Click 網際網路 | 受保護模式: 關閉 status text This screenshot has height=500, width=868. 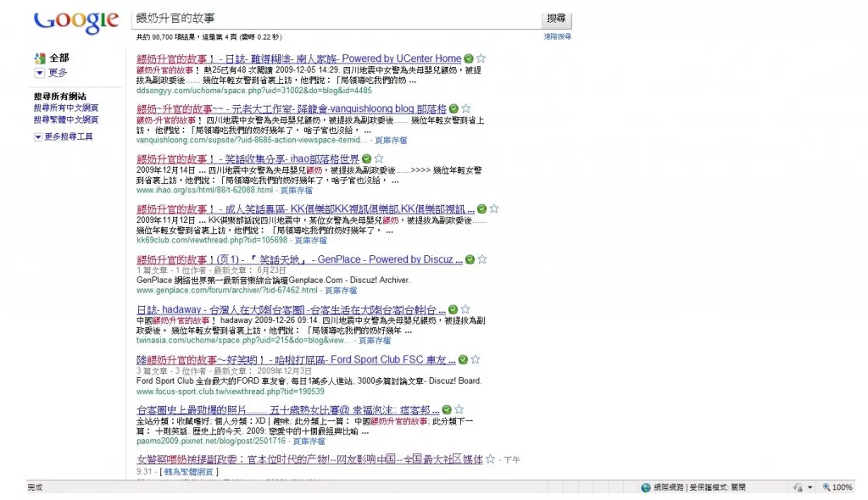699,487
